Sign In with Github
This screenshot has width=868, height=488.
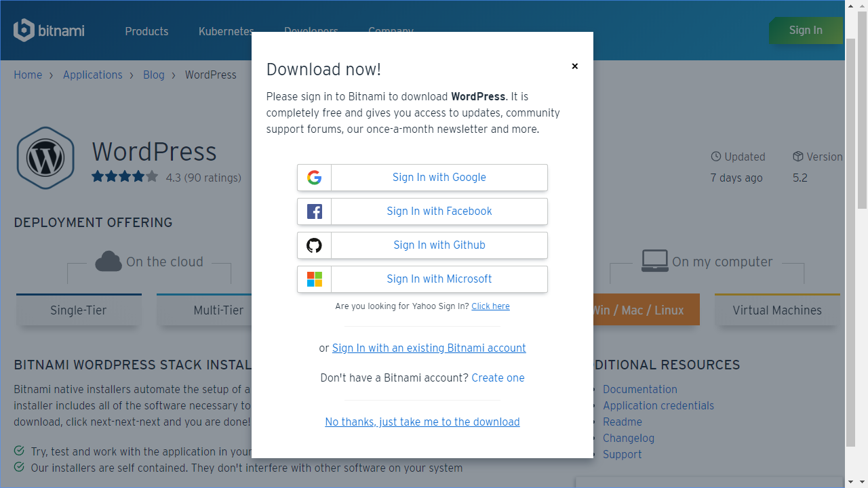422,245
